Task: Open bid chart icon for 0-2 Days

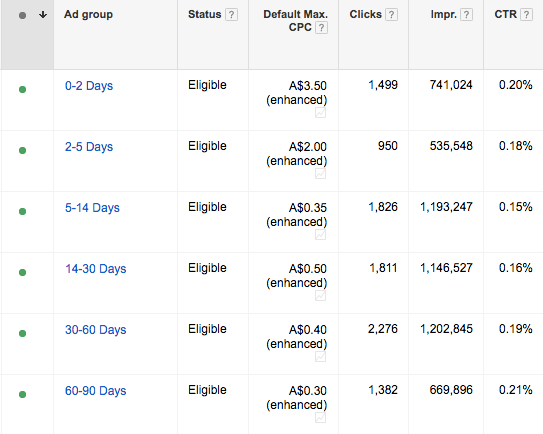Action: (321, 113)
